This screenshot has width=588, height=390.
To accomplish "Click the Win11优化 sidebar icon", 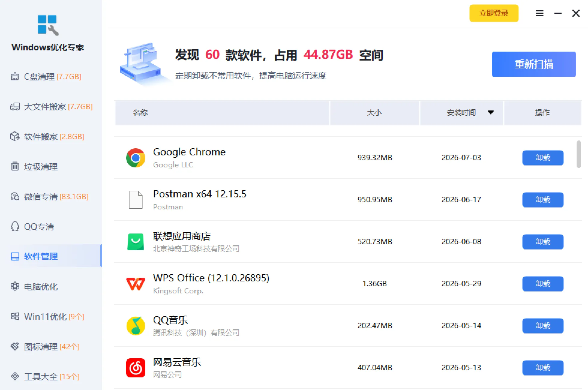I will [x=15, y=316].
